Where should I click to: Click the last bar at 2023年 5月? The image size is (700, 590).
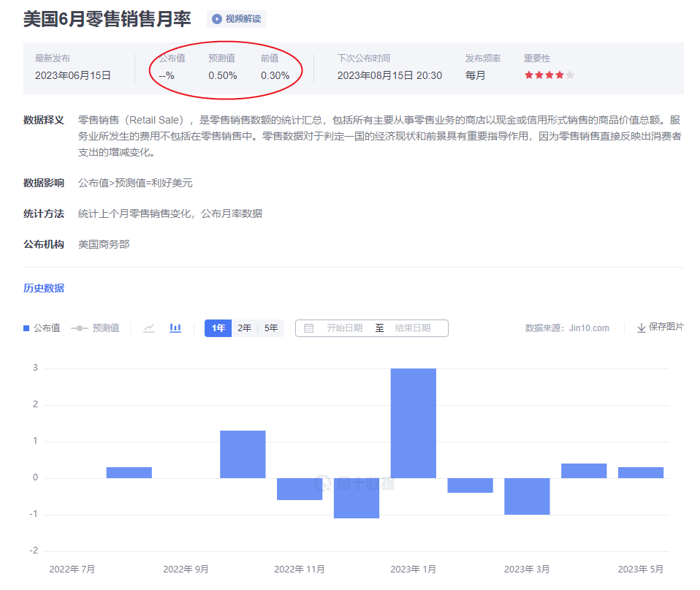tap(641, 472)
